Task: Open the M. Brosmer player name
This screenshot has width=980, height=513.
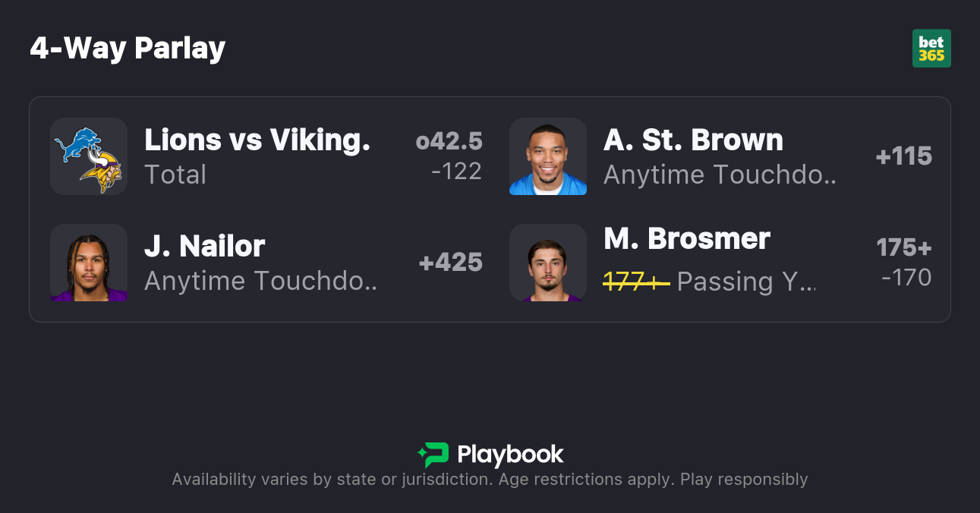Action: 687,238
